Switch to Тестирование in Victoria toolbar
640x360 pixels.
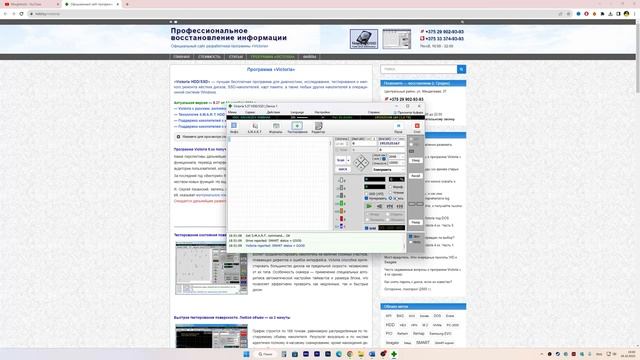[297, 128]
